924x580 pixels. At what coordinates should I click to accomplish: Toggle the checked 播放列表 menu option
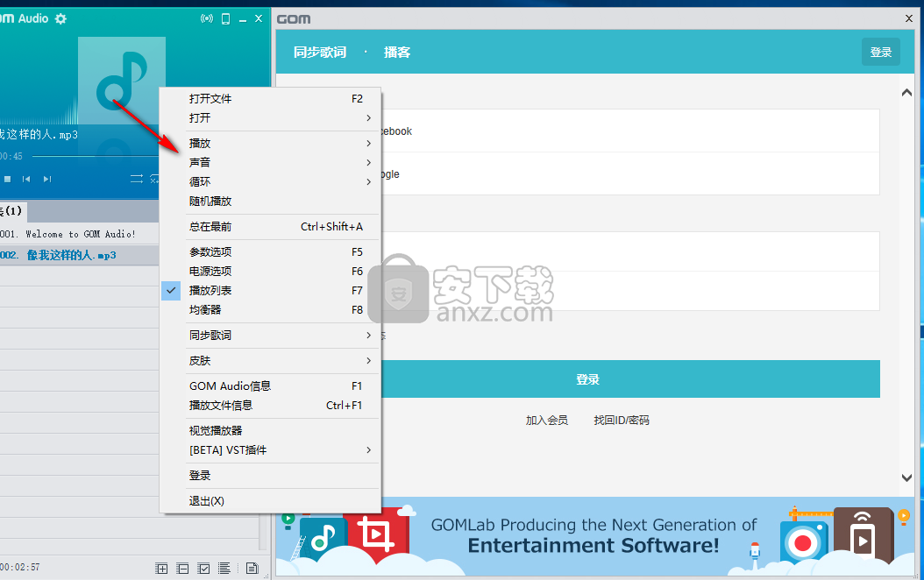210,290
